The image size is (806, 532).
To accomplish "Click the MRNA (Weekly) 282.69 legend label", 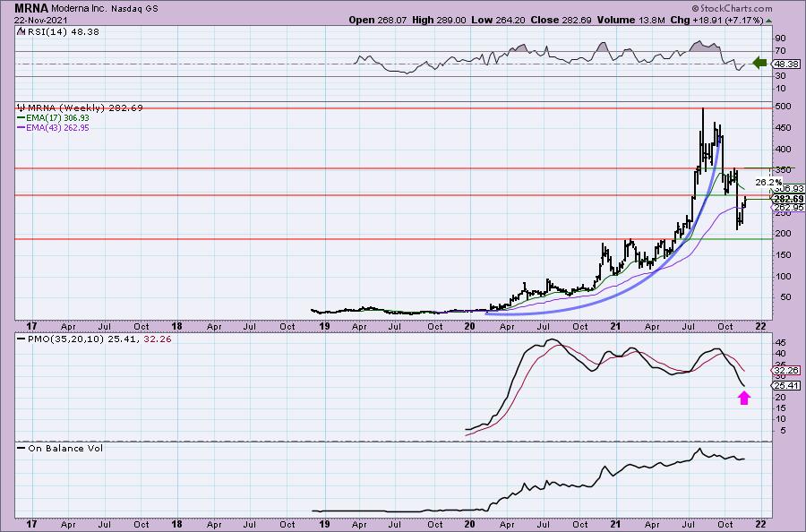I will 85,108.
